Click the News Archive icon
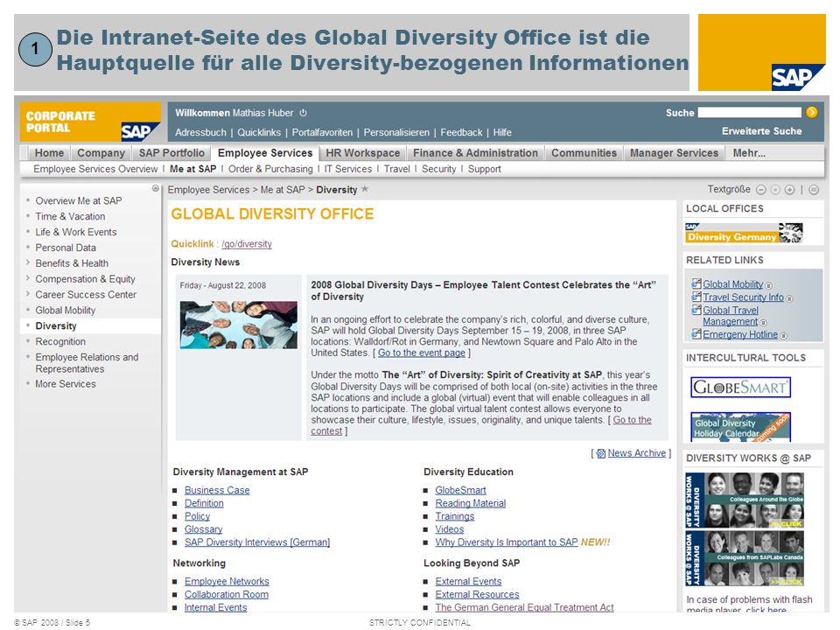 (600, 454)
